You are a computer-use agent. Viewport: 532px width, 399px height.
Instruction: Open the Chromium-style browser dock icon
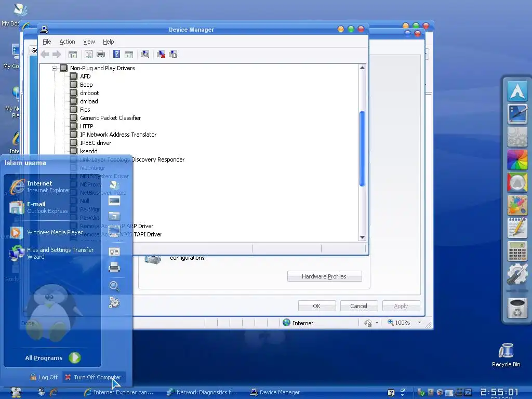(517, 182)
